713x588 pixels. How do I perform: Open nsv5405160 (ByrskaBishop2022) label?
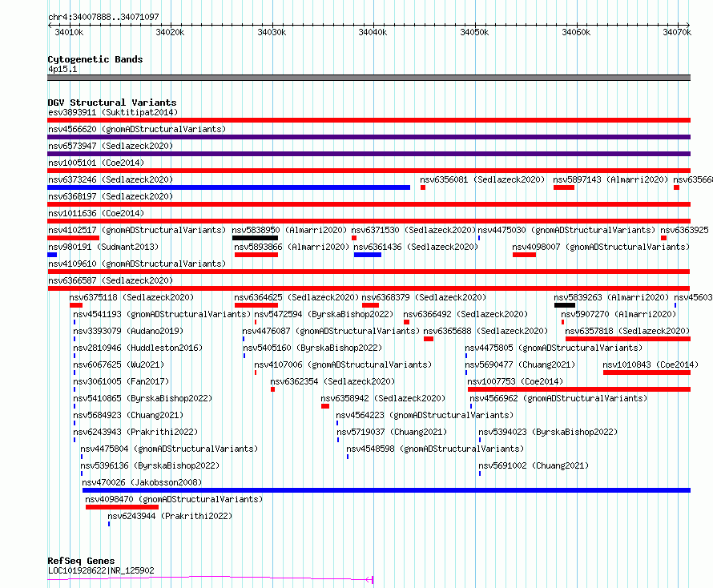coord(312,348)
